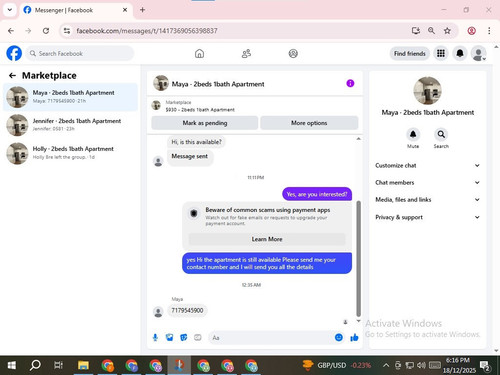Go back in browser history
Viewport: 500px width, 375px height.
tap(11, 31)
